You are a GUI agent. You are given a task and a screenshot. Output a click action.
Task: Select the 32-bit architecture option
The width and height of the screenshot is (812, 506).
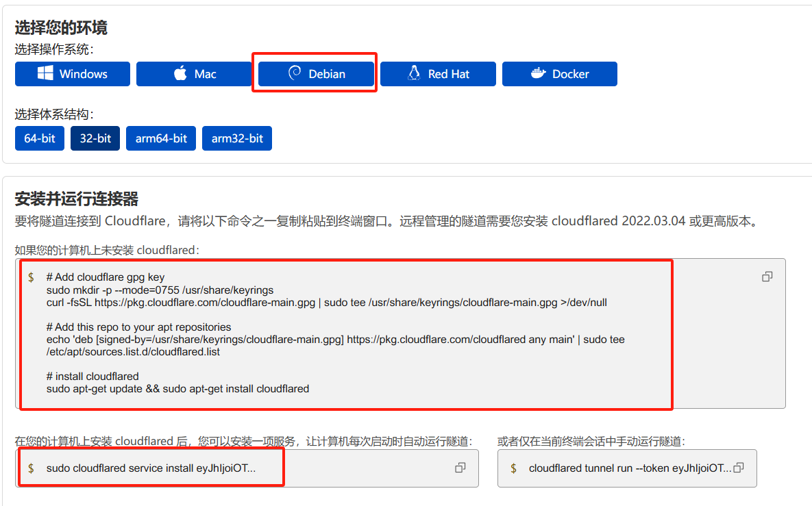point(95,138)
